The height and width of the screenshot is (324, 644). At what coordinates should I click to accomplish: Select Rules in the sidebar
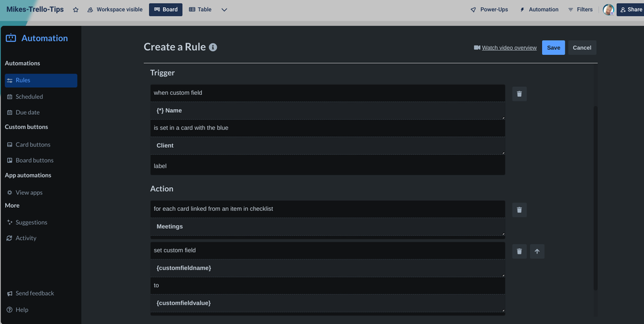41,81
